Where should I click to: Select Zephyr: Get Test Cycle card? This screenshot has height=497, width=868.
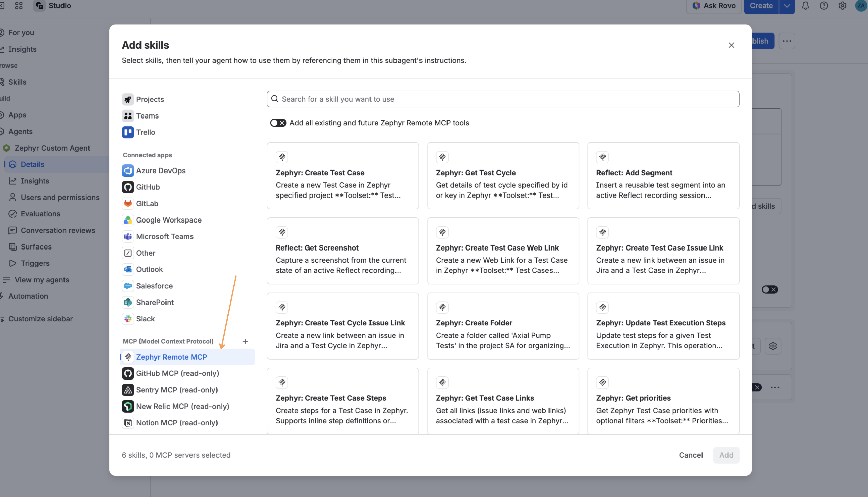click(503, 176)
